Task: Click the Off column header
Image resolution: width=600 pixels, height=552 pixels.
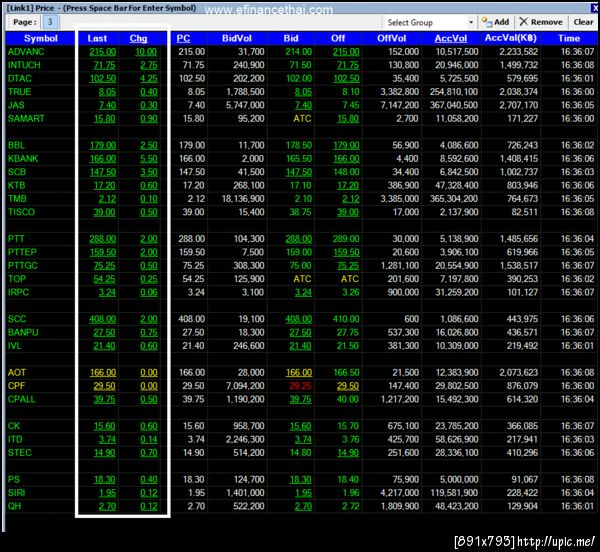Action: tap(338, 38)
